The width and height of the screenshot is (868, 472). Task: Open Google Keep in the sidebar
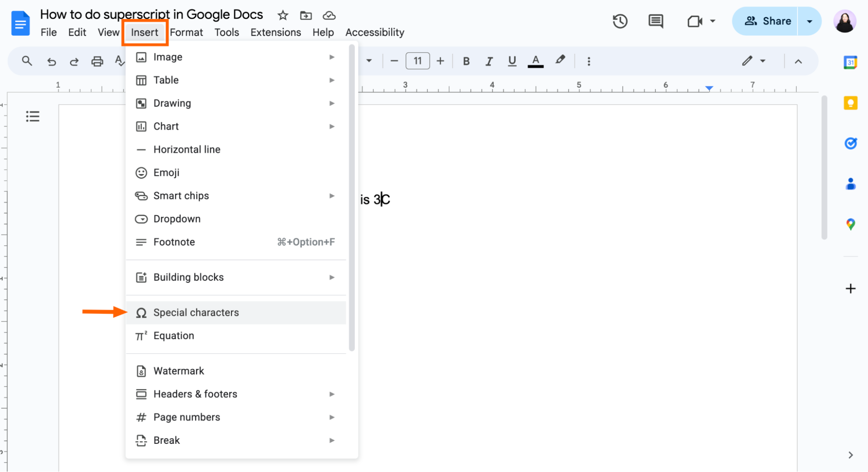(x=851, y=103)
